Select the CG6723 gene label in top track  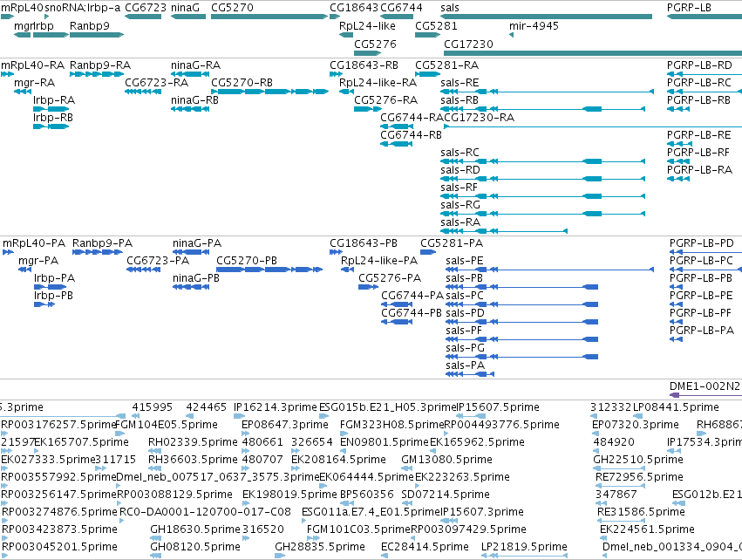tap(146, 8)
